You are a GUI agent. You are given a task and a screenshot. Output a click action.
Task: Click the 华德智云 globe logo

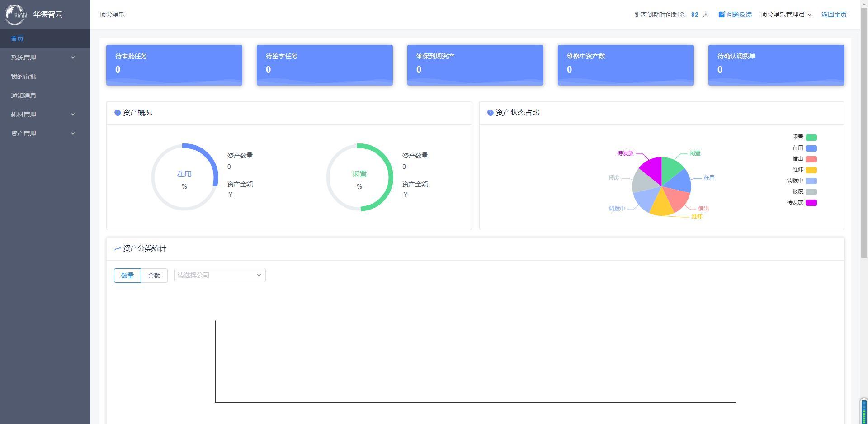click(x=16, y=14)
